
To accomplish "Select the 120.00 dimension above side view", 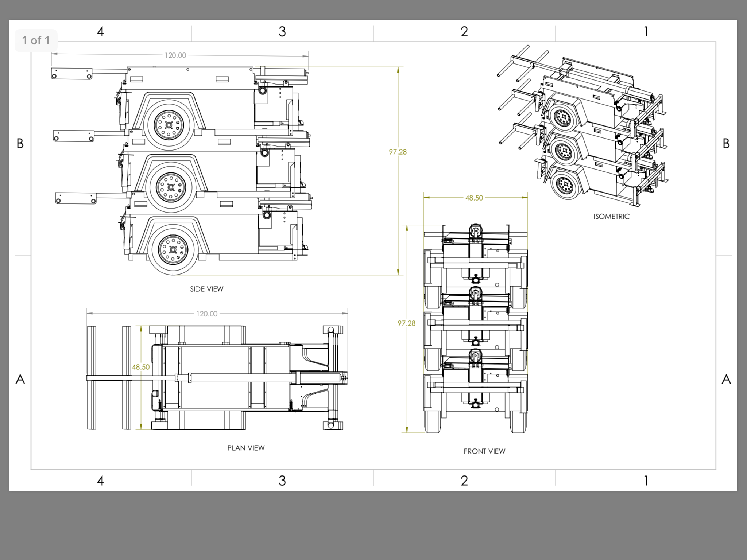I will (x=175, y=55).
